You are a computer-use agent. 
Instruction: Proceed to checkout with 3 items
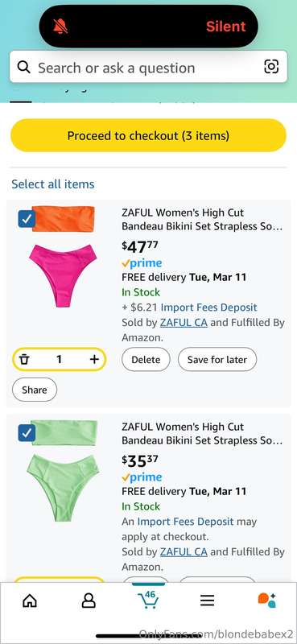148,135
